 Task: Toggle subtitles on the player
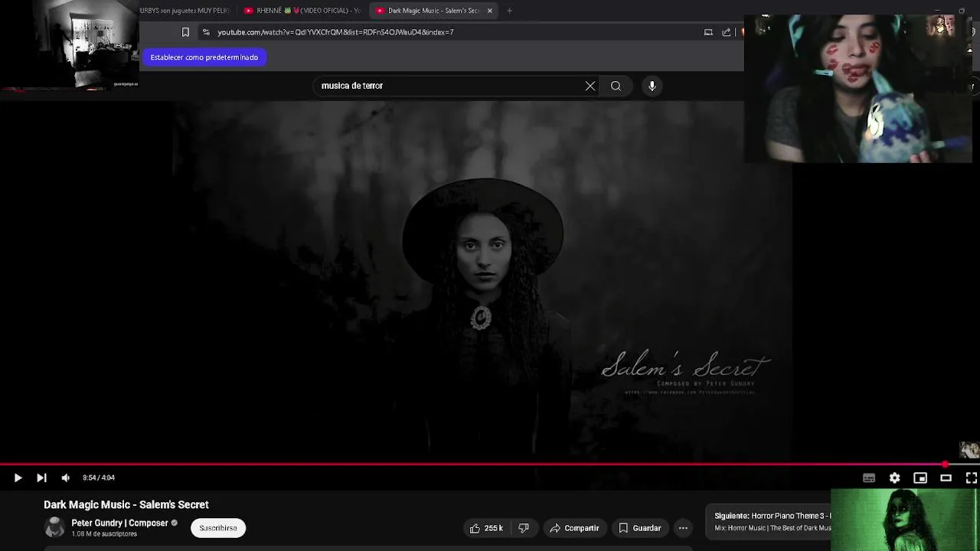869,478
